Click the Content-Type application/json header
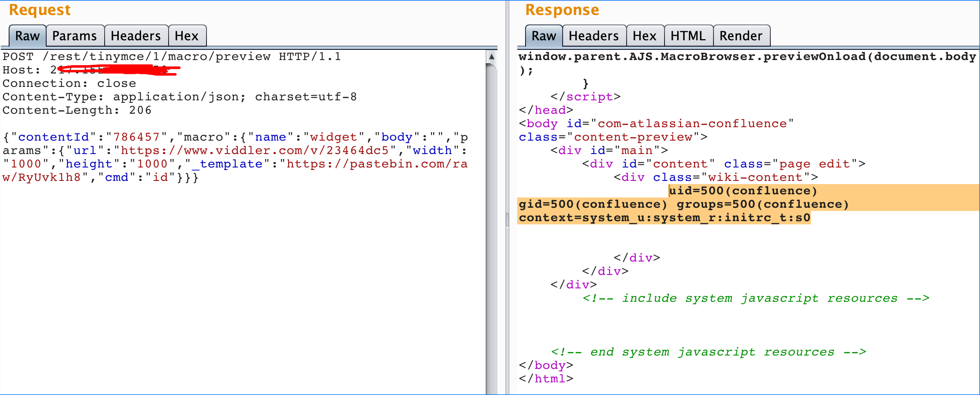The image size is (980, 395). click(180, 97)
